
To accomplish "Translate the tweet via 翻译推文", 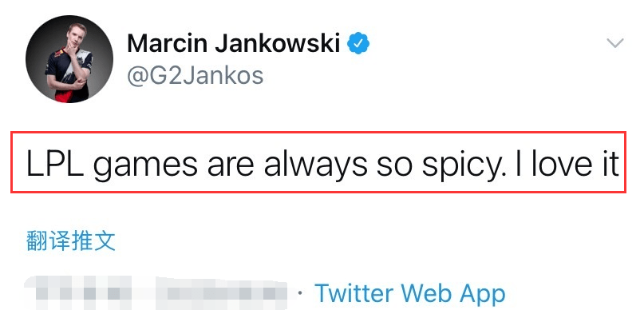I will pyautogui.click(x=71, y=241).
